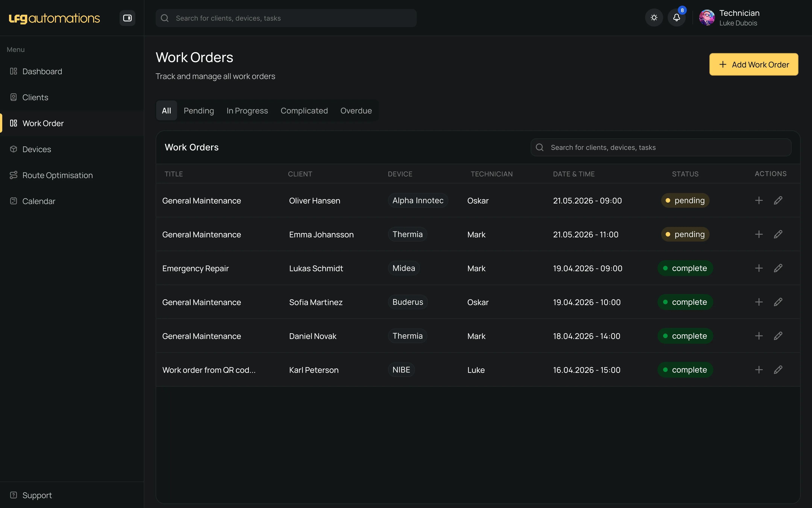Click the Calendar sidebar icon
Image resolution: width=812 pixels, height=508 pixels.
point(13,201)
